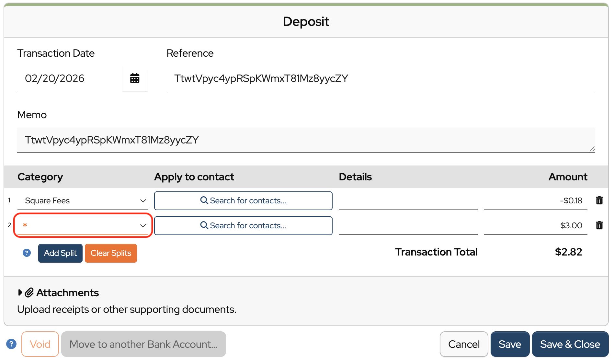Click the Save button

tap(510, 344)
